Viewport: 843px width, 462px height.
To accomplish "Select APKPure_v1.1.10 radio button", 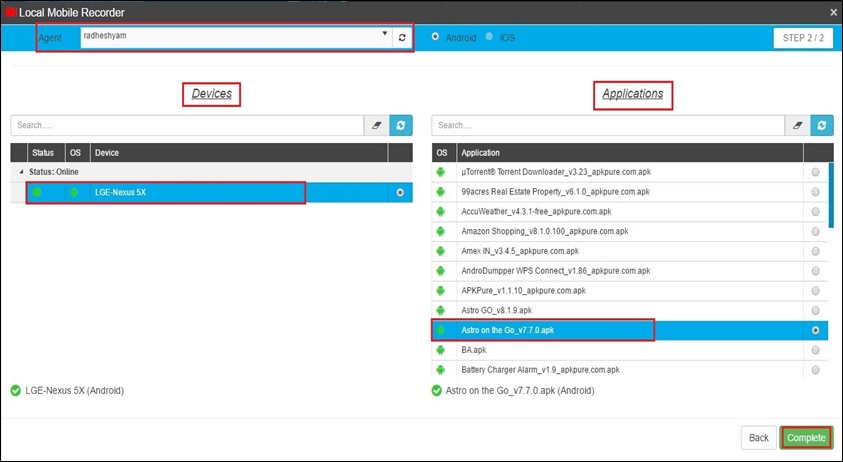I will (816, 291).
